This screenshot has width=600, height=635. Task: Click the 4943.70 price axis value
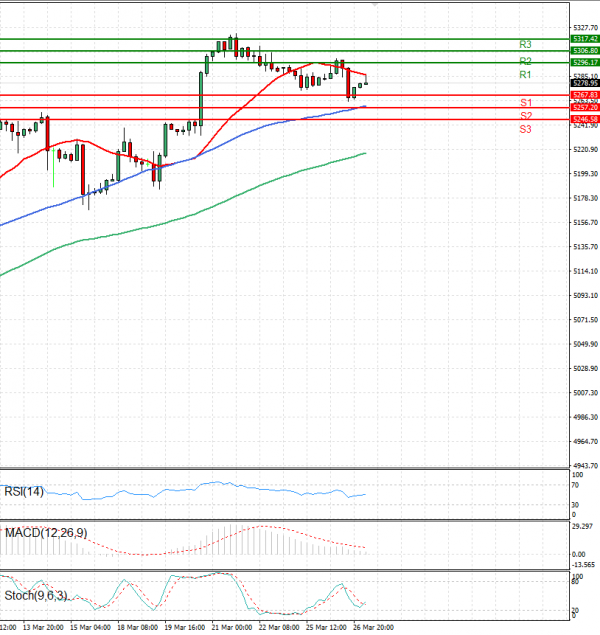(x=585, y=465)
